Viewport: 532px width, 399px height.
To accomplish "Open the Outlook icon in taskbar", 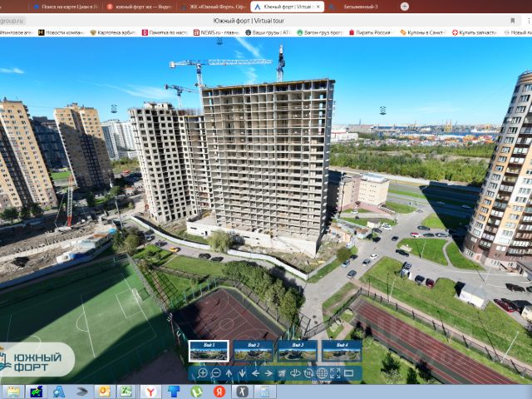I will (104, 392).
